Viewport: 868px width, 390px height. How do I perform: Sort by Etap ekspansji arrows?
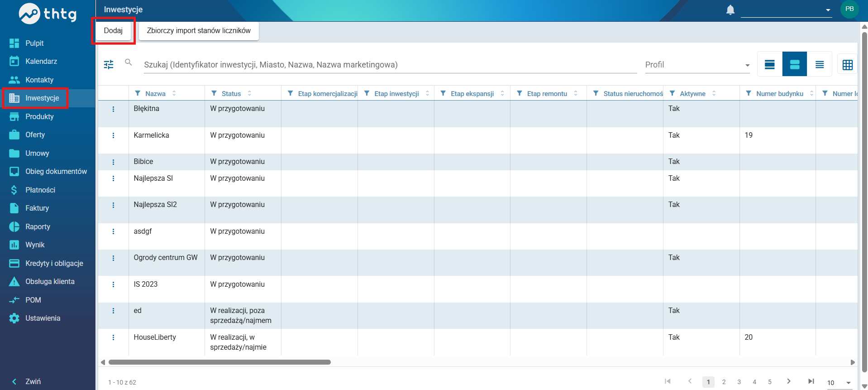coord(502,93)
